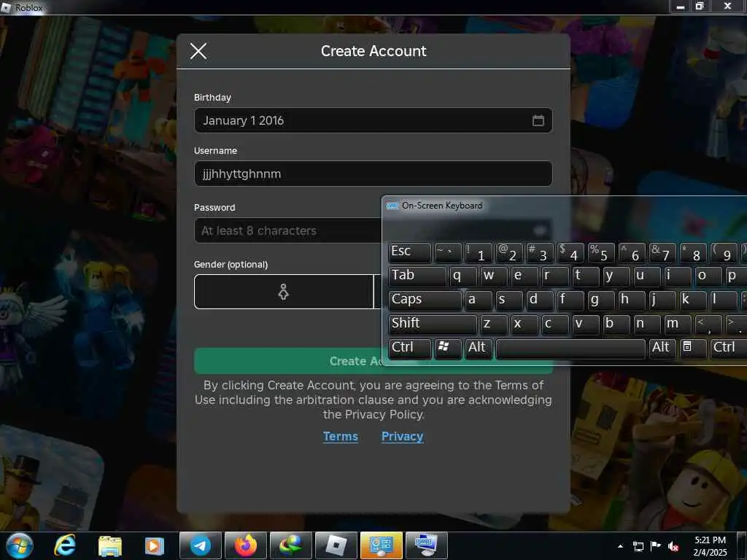The image size is (747, 560).
Task: Click the 3 key on On-Screen Keyboard
Action: tap(540, 252)
